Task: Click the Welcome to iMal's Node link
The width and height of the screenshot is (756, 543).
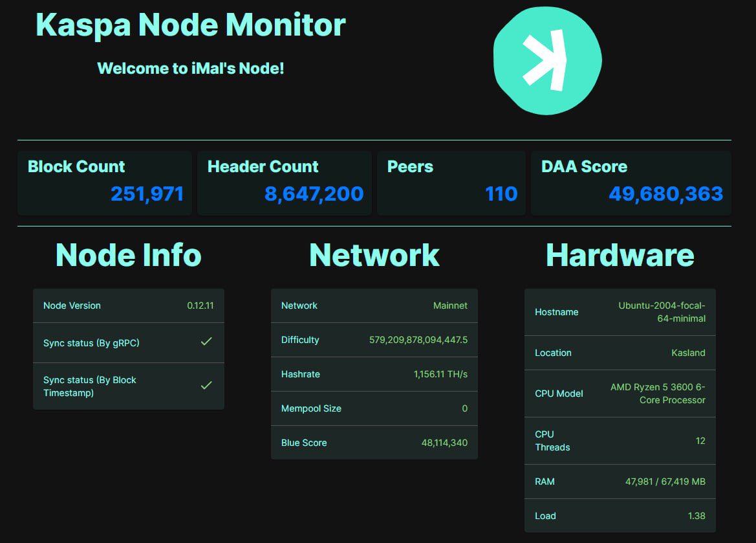Action: (x=190, y=68)
